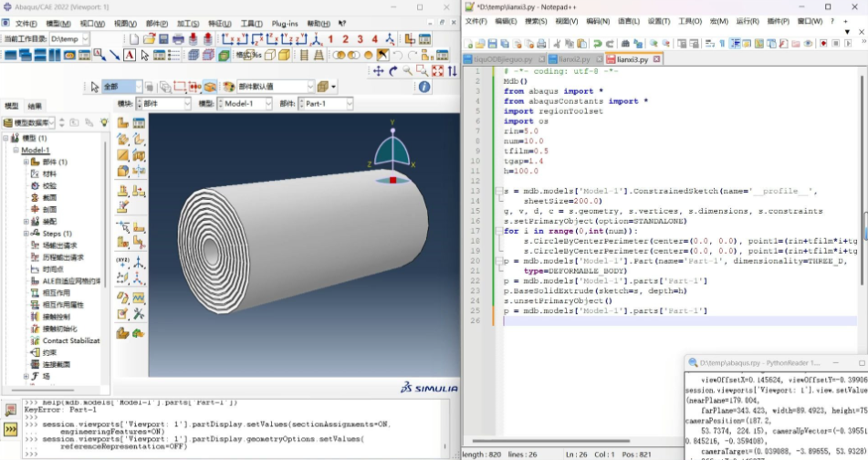Switch to the 结果 tab in Abaqus
Screen dimensions: 868x460
click(x=35, y=106)
